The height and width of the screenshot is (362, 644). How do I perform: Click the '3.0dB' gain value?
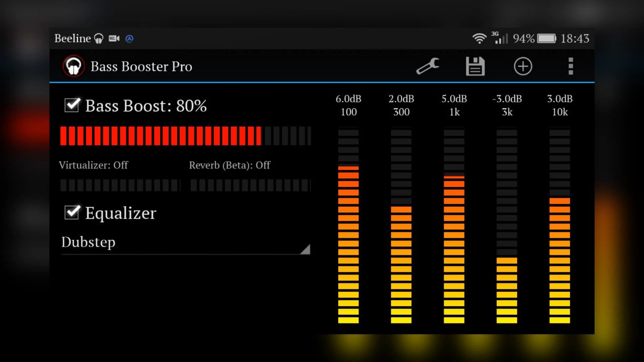pyautogui.click(x=560, y=99)
